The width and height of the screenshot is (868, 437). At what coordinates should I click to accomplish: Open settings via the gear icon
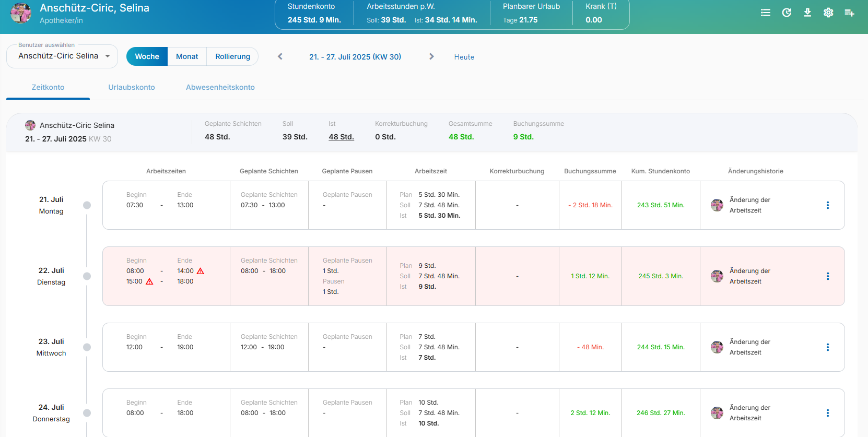point(828,13)
